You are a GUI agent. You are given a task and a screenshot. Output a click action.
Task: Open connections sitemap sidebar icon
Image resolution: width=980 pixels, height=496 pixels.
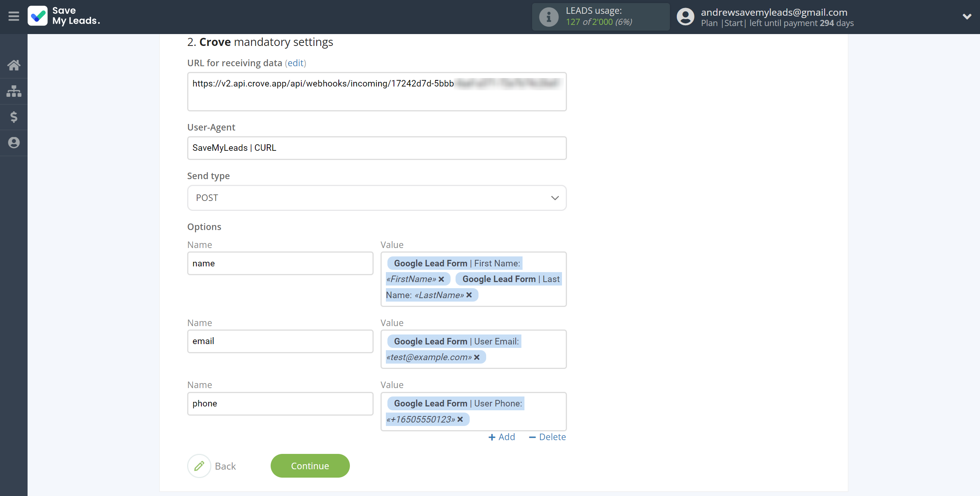(14, 91)
